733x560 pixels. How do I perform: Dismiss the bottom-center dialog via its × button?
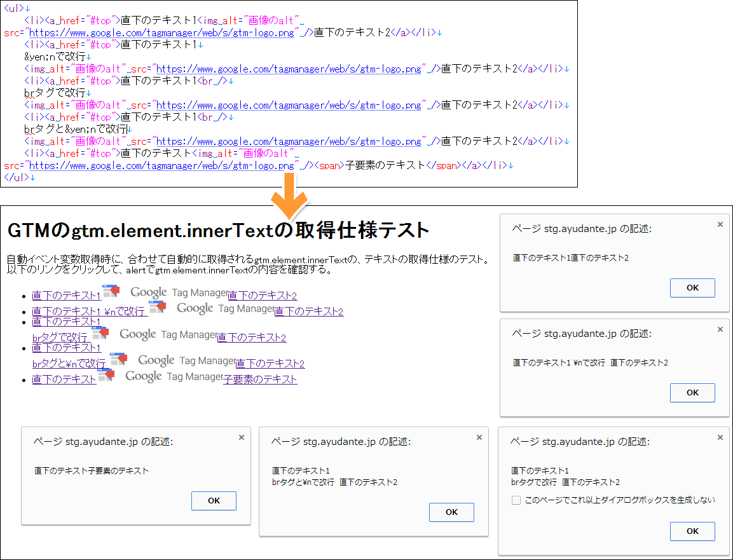pyautogui.click(x=479, y=437)
